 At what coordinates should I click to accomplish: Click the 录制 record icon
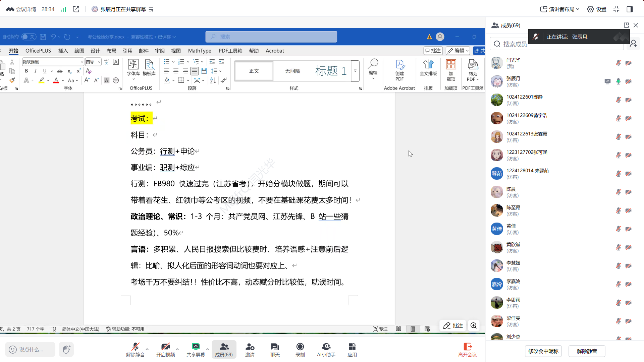[300, 347]
